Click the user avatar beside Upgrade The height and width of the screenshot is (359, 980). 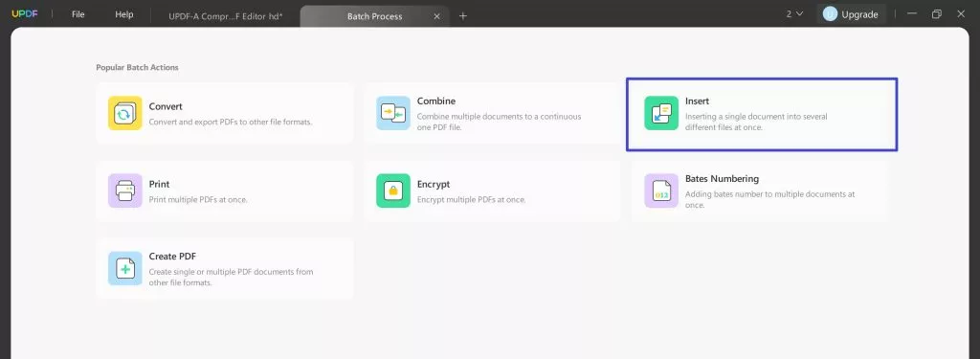[830, 14]
